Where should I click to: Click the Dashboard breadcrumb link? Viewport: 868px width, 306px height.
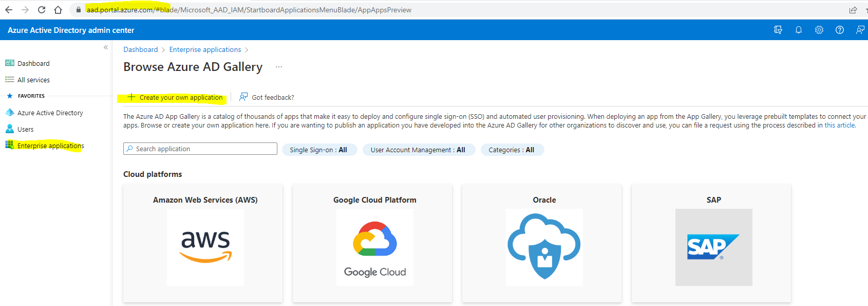141,49
